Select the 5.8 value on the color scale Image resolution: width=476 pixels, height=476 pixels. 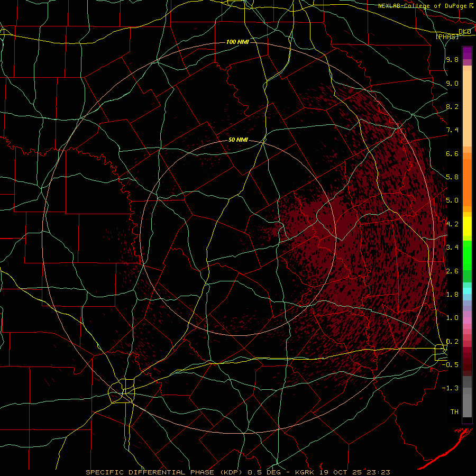pyautogui.click(x=452, y=177)
